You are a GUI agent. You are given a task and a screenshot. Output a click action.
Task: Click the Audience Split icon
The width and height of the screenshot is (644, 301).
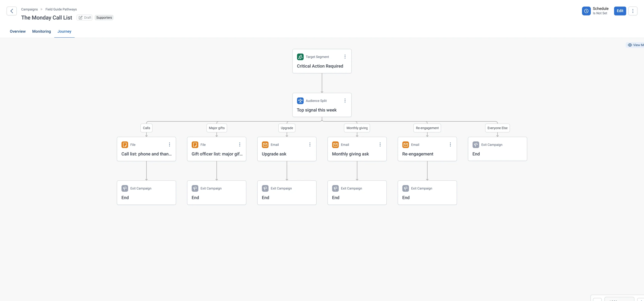point(300,101)
